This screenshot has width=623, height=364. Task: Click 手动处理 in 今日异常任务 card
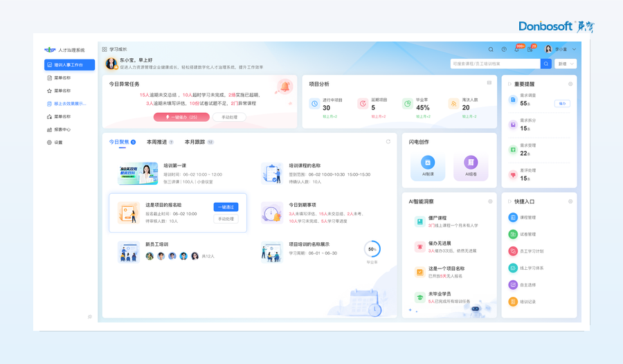tap(229, 117)
